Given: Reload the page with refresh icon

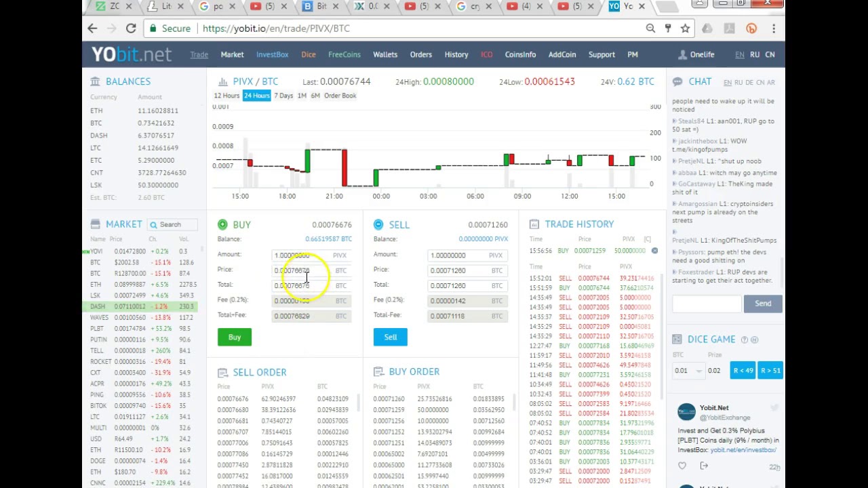Looking at the screenshot, I should 131,28.
